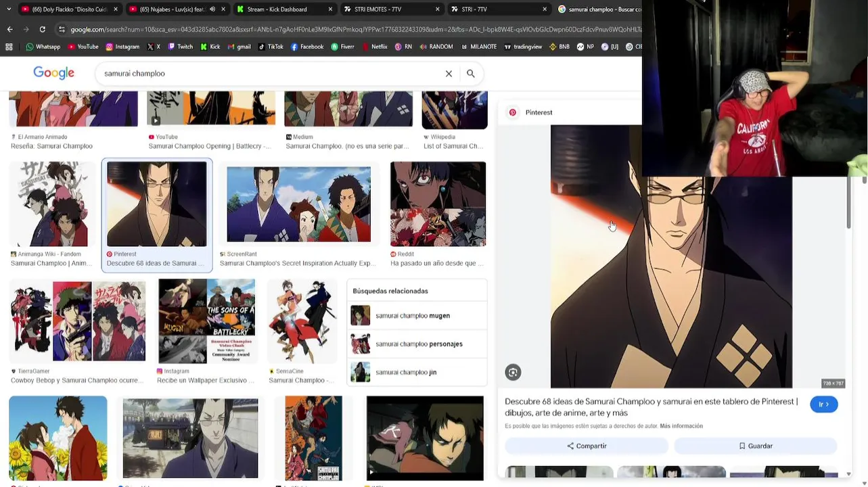868x487 pixels.
Task: Open the Twitch bookmark
Action: tap(180, 47)
